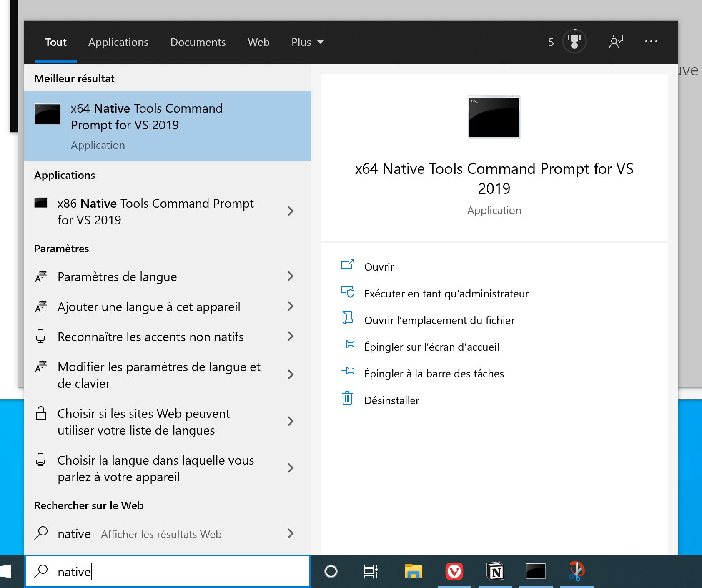This screenshot has height=588, width=702.
Task: Open Vivaldi browser from the taskbar
Action: 454,572
